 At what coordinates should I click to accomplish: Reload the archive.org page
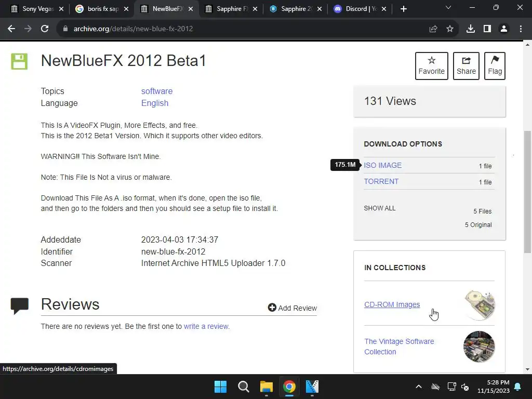[45, 29]
